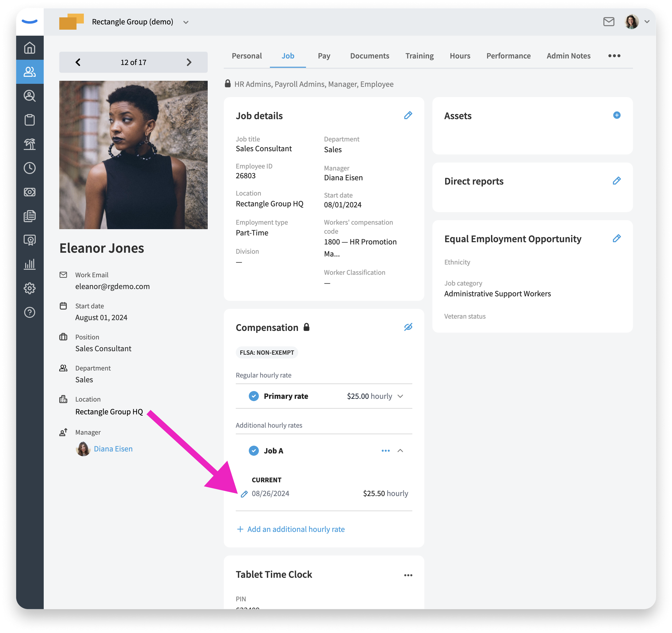This screenshot has width=672, height=633.
Task: Open the time clock icon in sidebar
Action: [x=30, y=168]
